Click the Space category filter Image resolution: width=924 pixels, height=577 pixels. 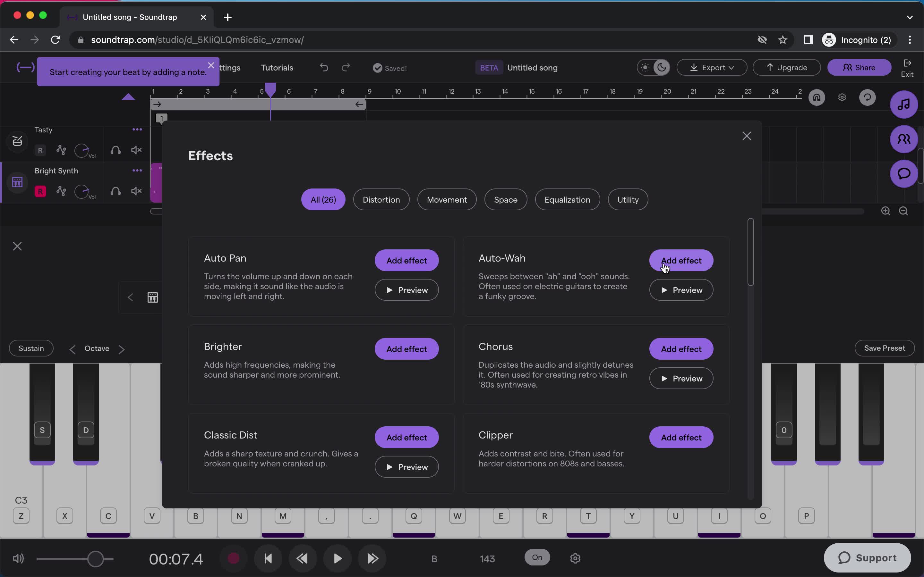(506, 199)
